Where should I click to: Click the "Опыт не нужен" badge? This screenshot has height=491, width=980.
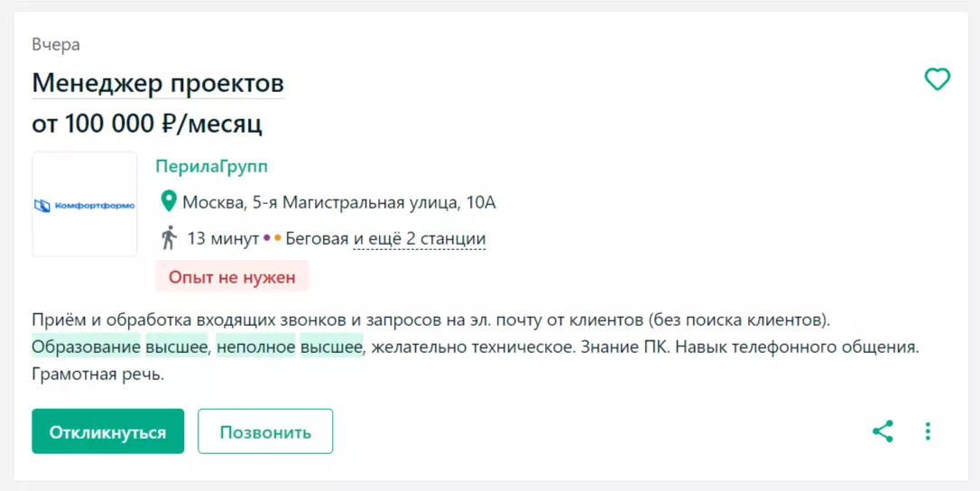[x=232, y=277]
